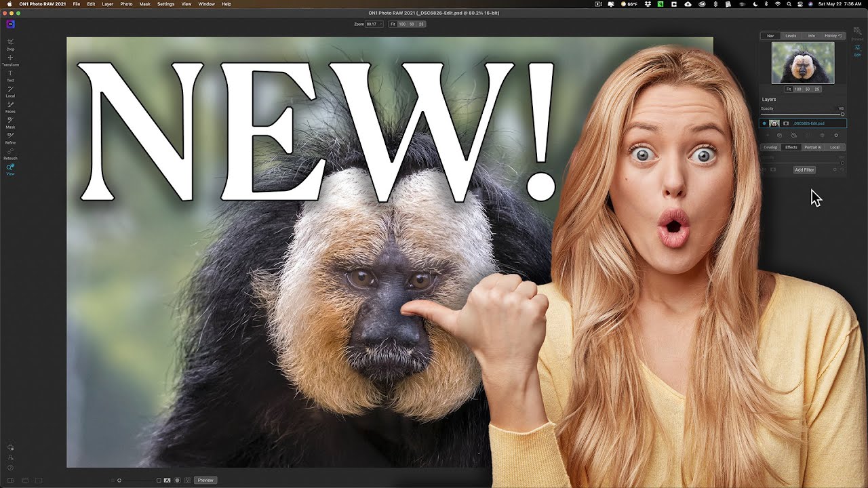Screen dimensions: 868x488
Task: Open the View menu
Action: coord(186,4)
